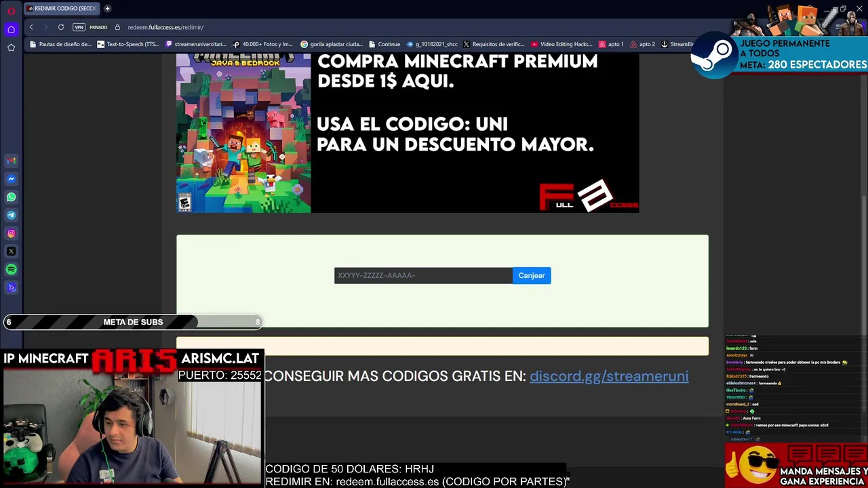Viewport: 868px width, 488px height.
Task: Open the Opera start page home icon
Action: pyautogui.click(x=11, y=29)
